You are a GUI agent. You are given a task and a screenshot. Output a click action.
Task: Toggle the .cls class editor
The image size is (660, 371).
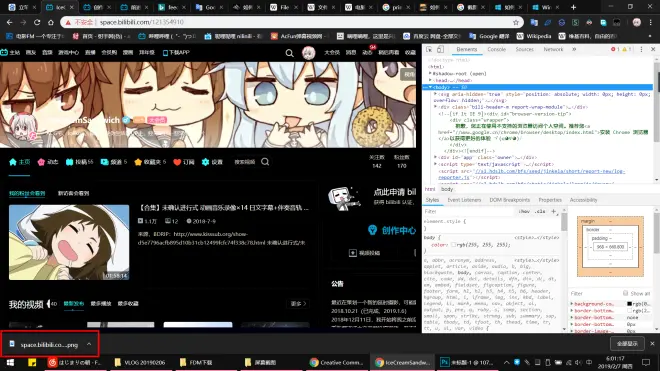click(540, 211)
